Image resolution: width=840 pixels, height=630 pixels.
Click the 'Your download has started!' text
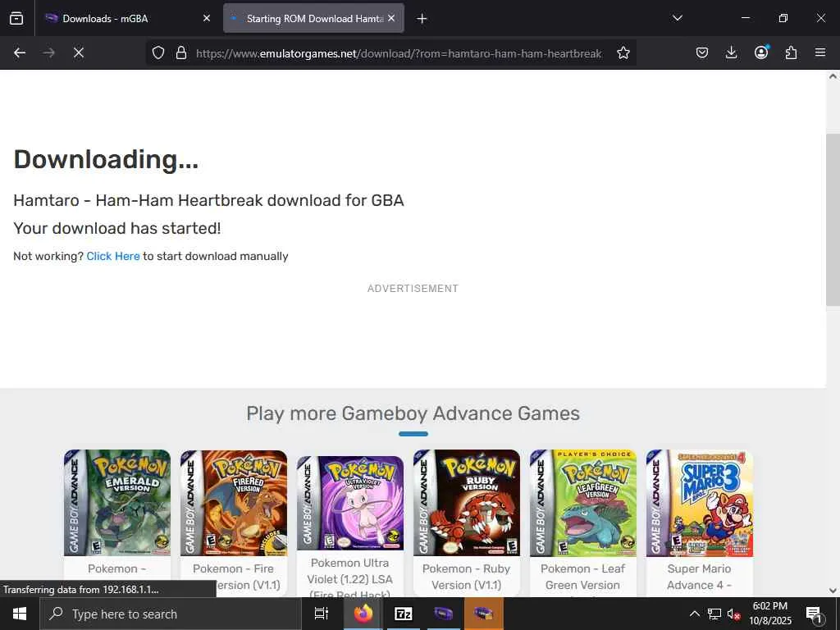click(x=116, y=228)
